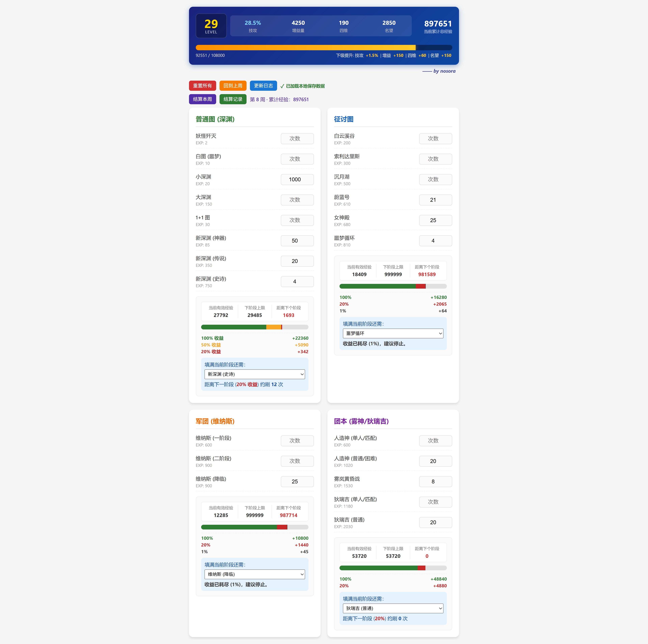Image resolution: width=648 pixels, height=644 pixels.
Task: Expand the 新深渊 (史诗) dropdown
Action: click(255, 374)
